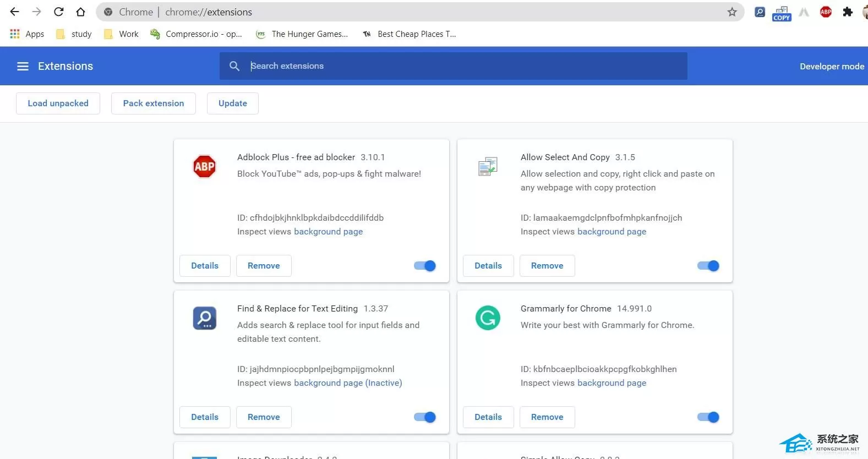Open the Extensions puzzle piece menu
Screen dimensions: 868x459
[848, 12]
